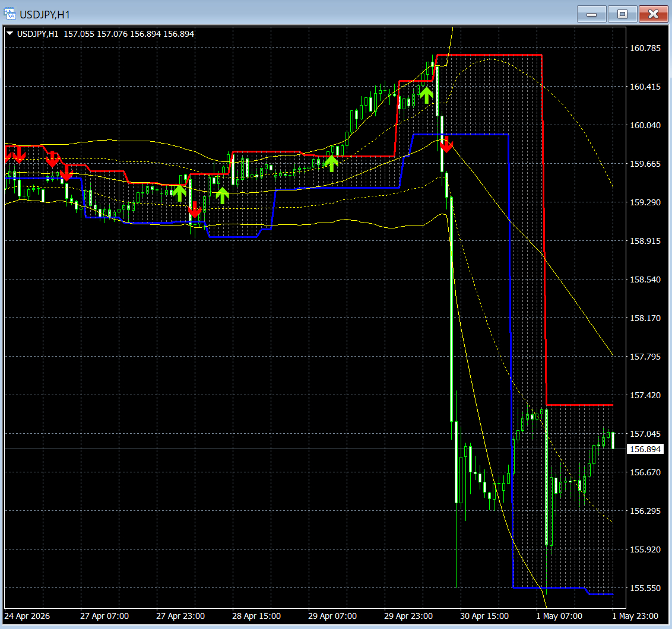Minimize the USDJPY,H1 chart window

coord(591,14)
